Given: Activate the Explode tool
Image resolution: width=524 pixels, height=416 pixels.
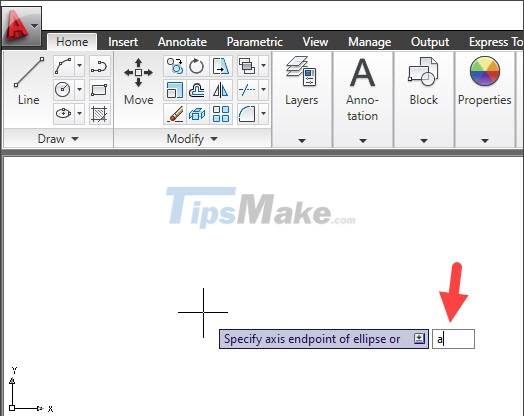Looking at the screenshot, I should [x=197, y=114].
